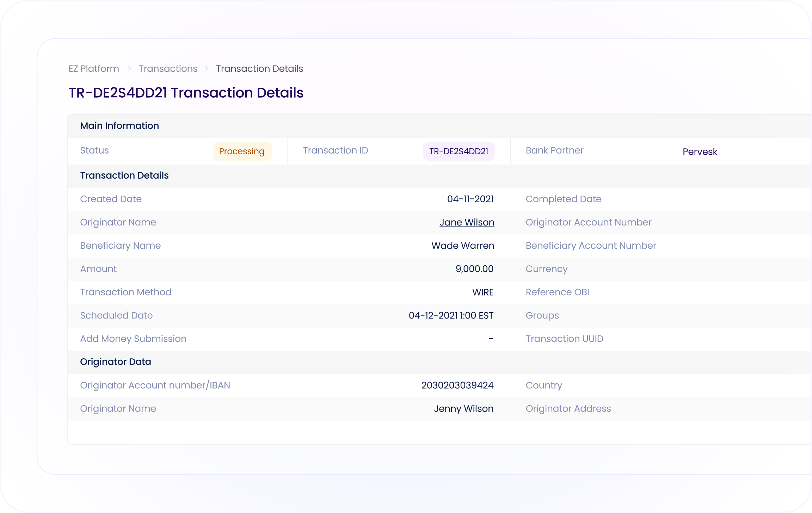Select the IBAN number 2030203039424

click(x=457, y=385)
